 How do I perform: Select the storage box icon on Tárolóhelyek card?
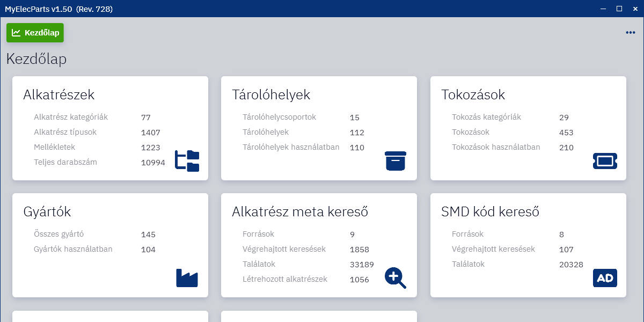point(396,160)
